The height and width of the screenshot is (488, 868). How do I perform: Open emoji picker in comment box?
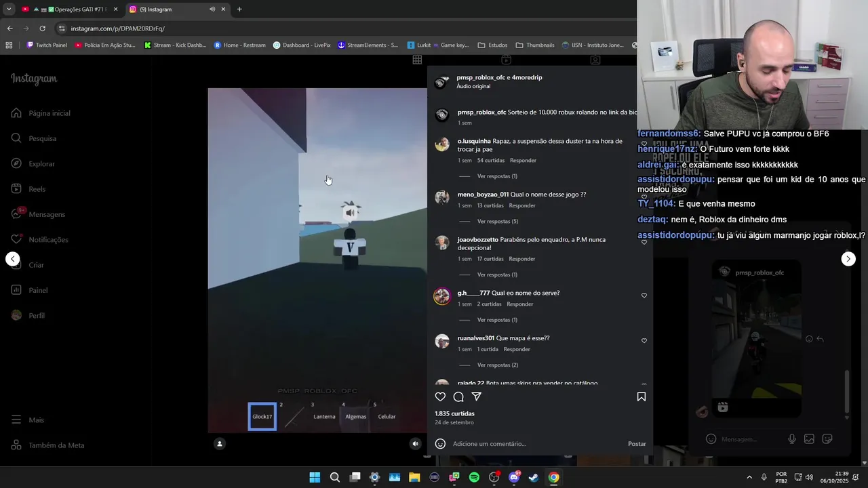pos(440,444)
